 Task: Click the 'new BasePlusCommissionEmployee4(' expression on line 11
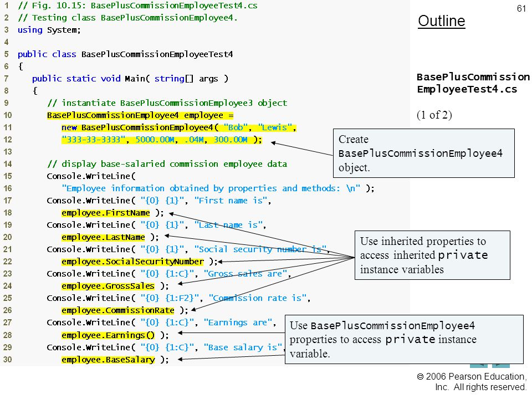point(140,127)
